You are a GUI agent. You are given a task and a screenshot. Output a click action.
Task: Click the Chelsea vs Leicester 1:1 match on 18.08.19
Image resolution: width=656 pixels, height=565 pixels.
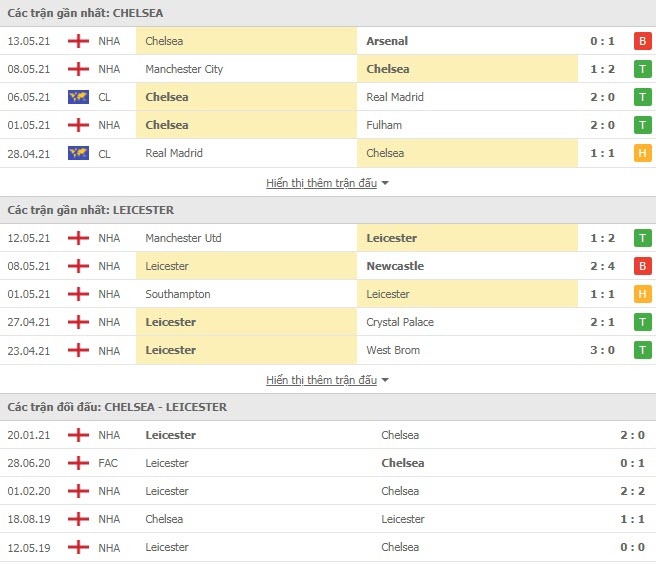click(x=328, y=519)
